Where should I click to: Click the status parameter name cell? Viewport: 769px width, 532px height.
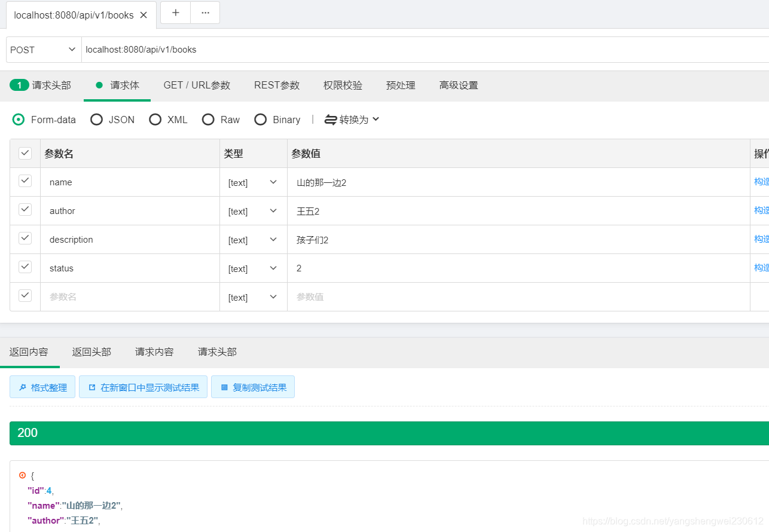click(x=130, y=268)
